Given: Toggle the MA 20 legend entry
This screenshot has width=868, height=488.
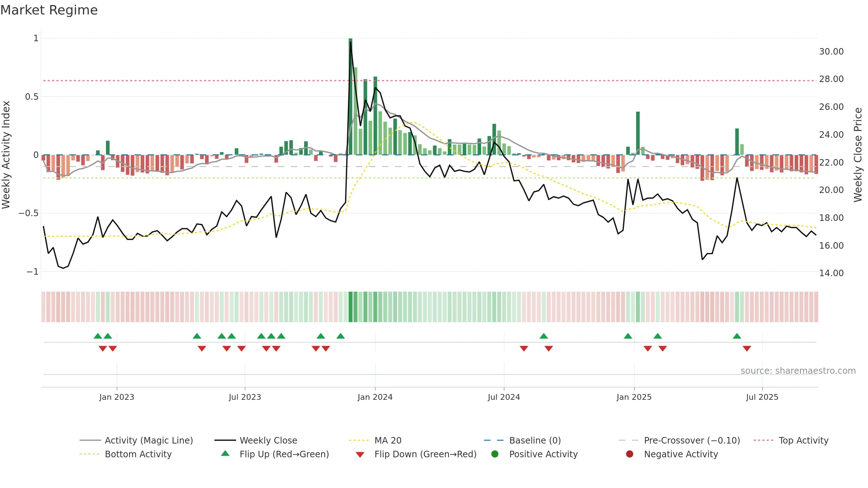Looking at the screenshot, I should [375, 440].
